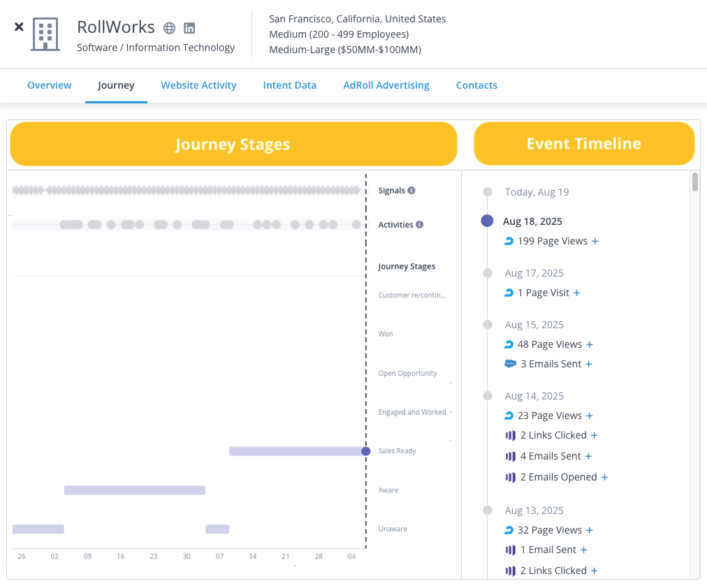The width and height of the screenshot is (707, 588).
Task: Click the info icon next to Activities
Action: point(419,225)
